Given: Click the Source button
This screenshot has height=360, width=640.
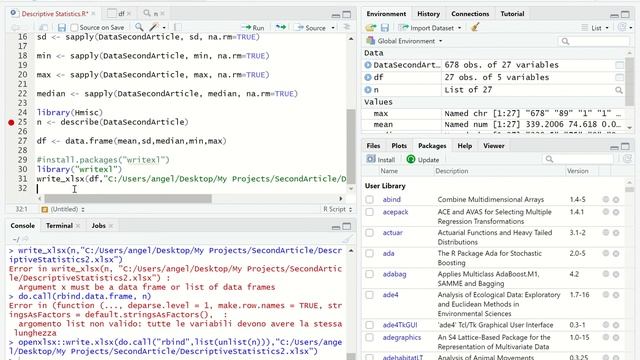Looking at the screenshot, I should 311,28.
